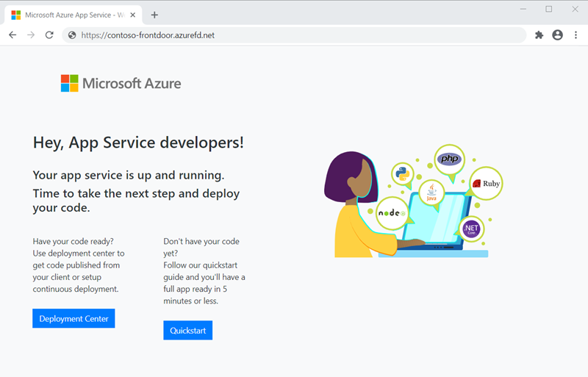The height and width of the screenshot is (377, 588).
Task: Click 'Don't have your code yet?' text
Action: point(201,247)
